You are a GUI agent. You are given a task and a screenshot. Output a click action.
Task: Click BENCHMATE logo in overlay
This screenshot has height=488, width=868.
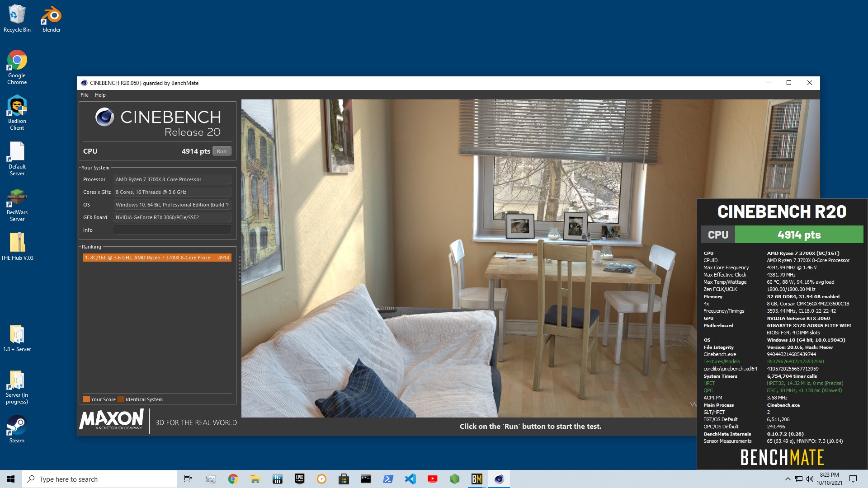pyautogui.click(x=782, y=457)
